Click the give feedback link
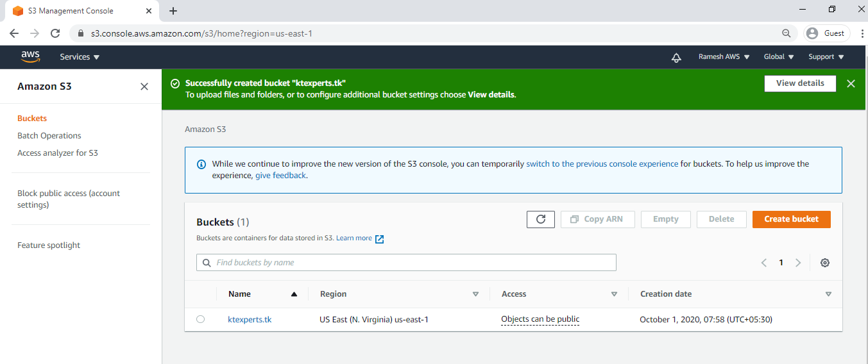The height and width of the screenshot is (364, 868). (280, 176)
